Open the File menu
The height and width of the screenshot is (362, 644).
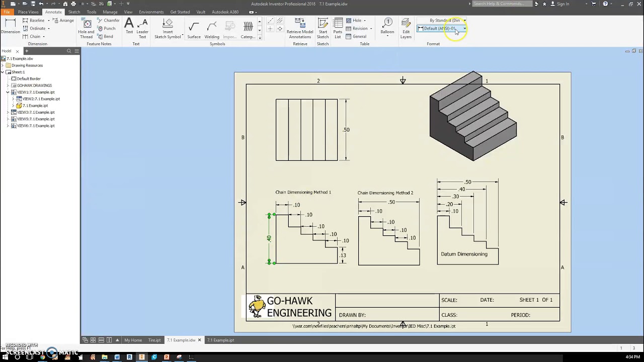[7, 12]
